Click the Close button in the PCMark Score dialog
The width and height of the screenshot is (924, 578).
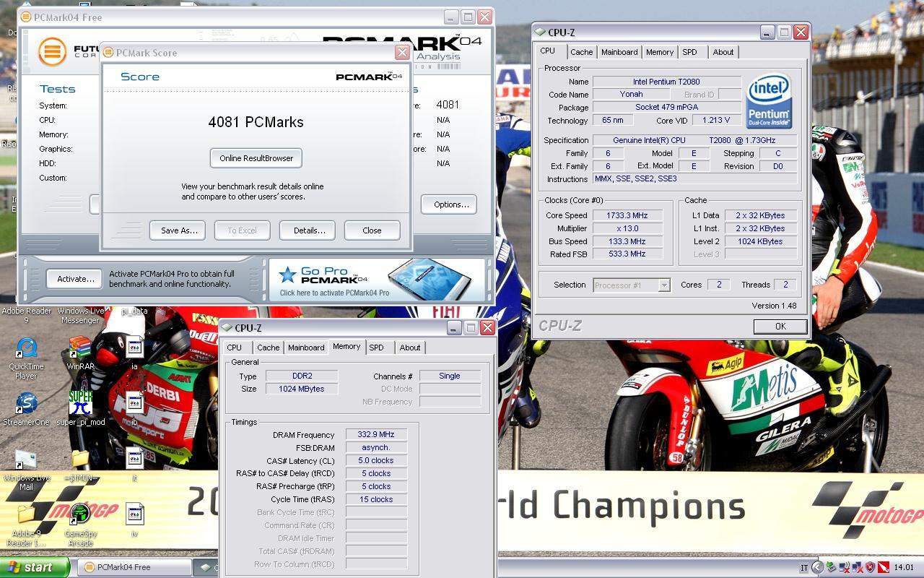point(372,230)
